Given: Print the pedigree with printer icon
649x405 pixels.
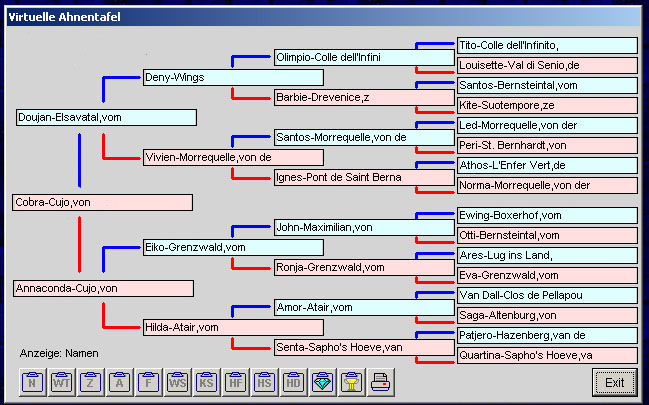Looking at the screenshot, I should (380, 382).
